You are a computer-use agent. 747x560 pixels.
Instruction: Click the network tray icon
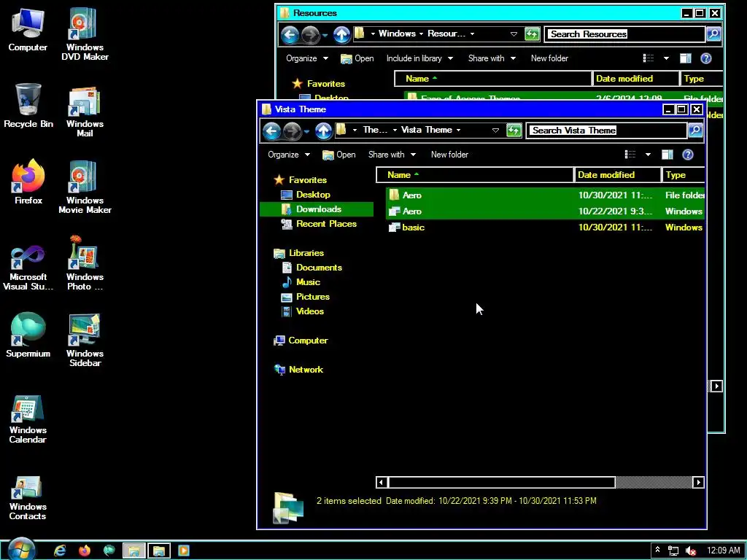[673, 551]
